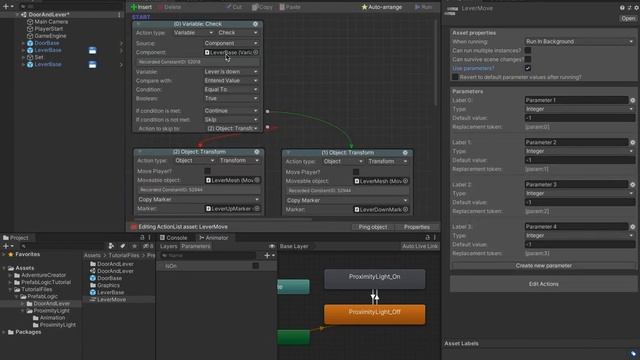The width and height of the screenshot is (640, 360).
Task: Click the Auto-arrange star button
Action: [x=382, y=7]
